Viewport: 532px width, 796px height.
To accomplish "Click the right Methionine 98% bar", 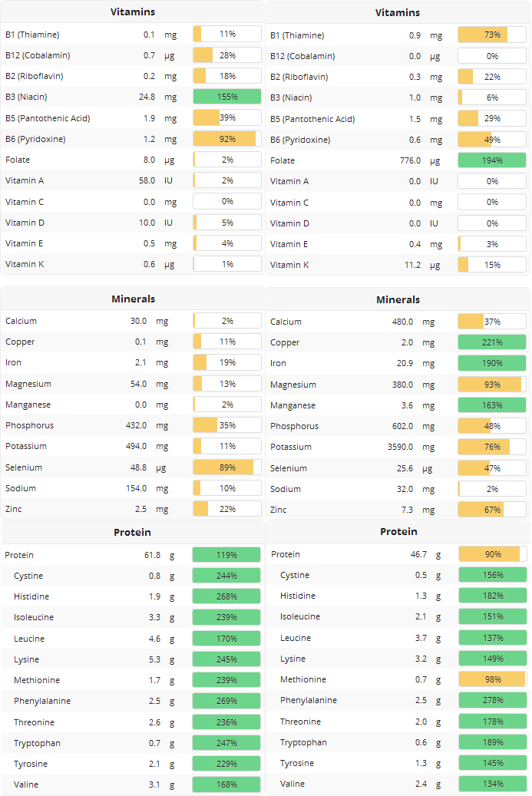I will [492, 679].
